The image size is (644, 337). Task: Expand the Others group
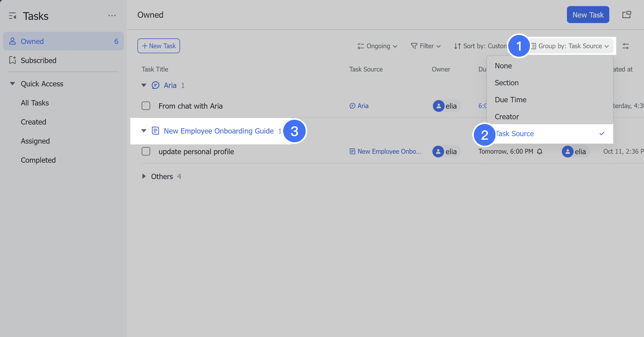[144, 176]
